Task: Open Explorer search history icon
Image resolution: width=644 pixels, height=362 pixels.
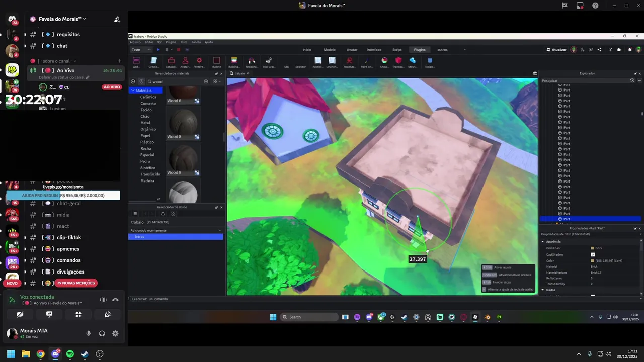Action: point(632,80)
